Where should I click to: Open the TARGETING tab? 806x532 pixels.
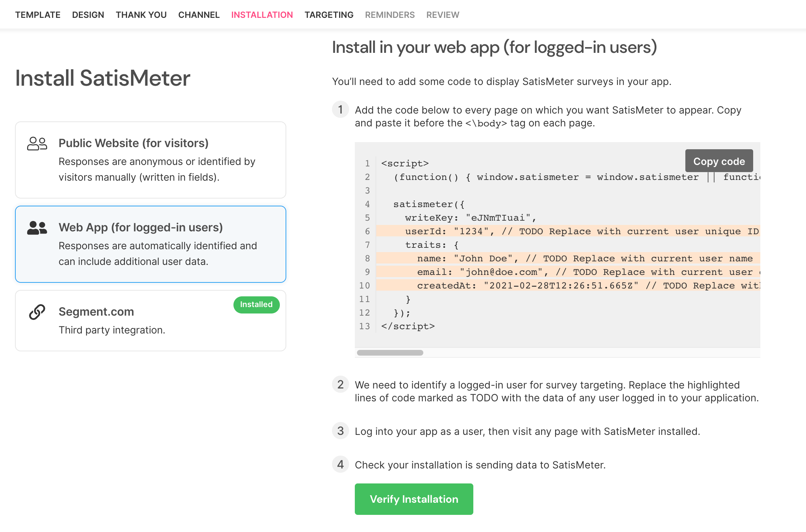[x=329, y=15]
